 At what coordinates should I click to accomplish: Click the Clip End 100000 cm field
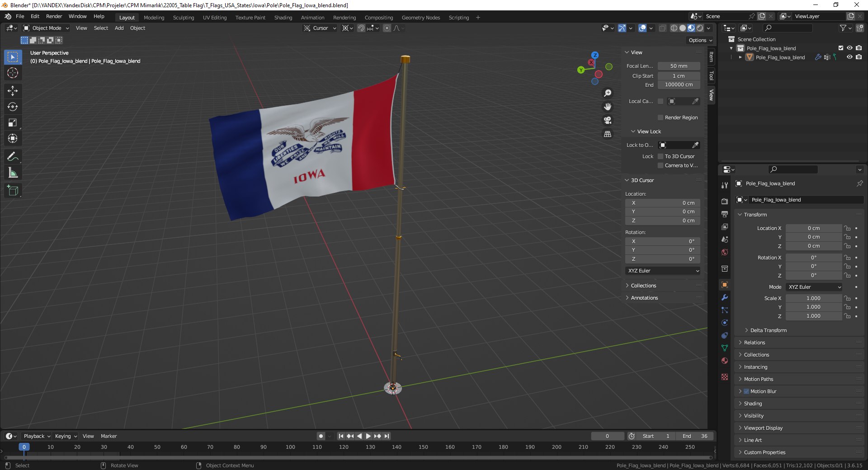[x=679, y=85]
